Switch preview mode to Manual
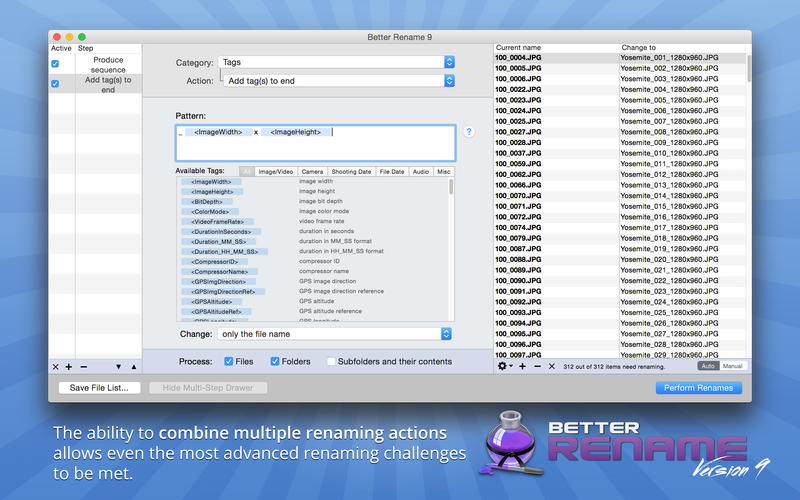The height and width of the screenshot is (500, 800). [733, 367]
